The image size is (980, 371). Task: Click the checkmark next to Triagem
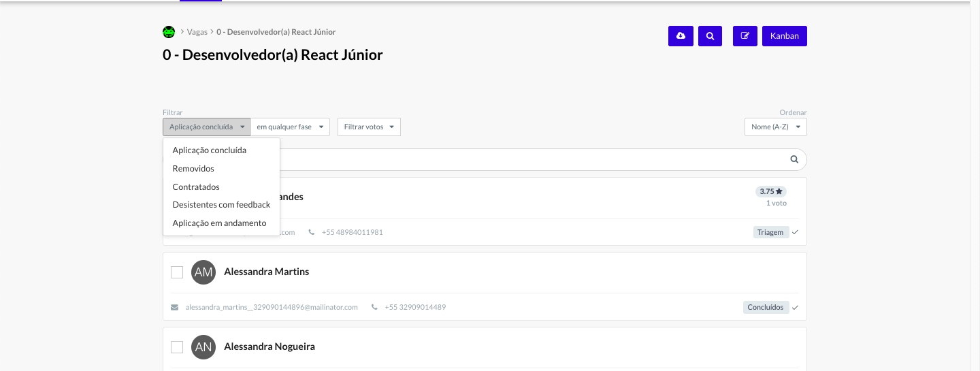[x=795, y=232]
